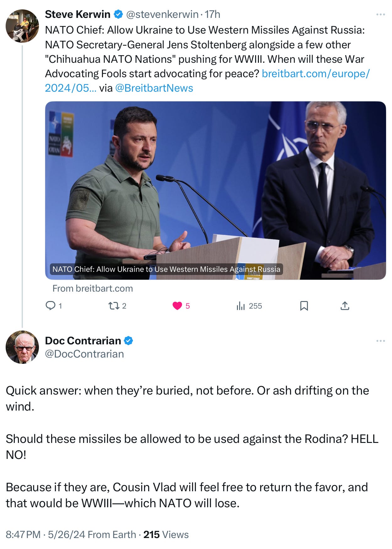Toggle the pink heart like button
The image size is (392, 549).
177,306
